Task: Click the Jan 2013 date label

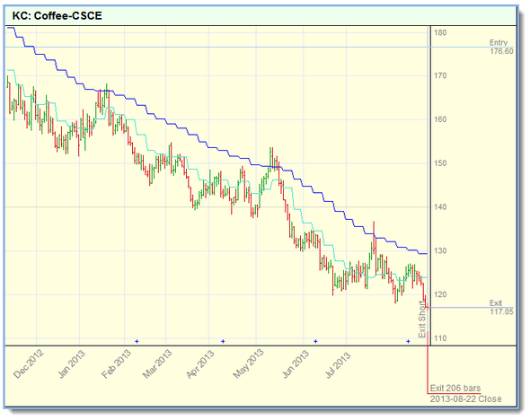Action: (72, 364)
